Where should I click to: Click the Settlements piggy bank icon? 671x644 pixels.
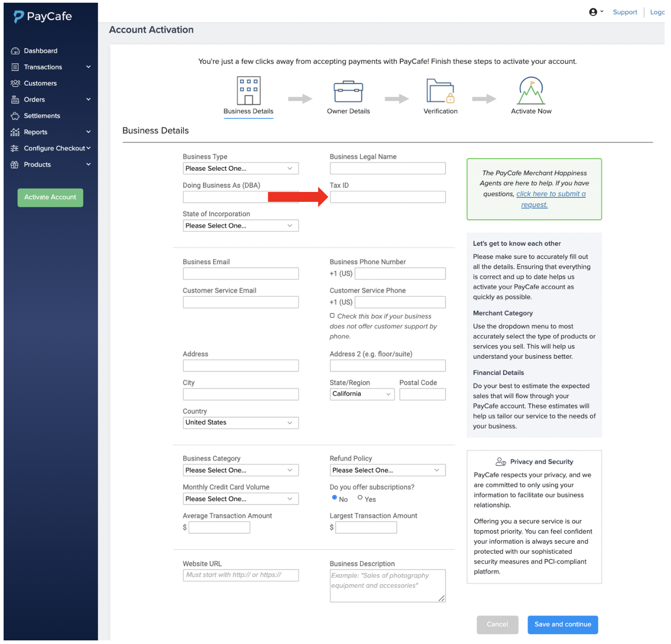pyautogui.click(x=15, y=116)
